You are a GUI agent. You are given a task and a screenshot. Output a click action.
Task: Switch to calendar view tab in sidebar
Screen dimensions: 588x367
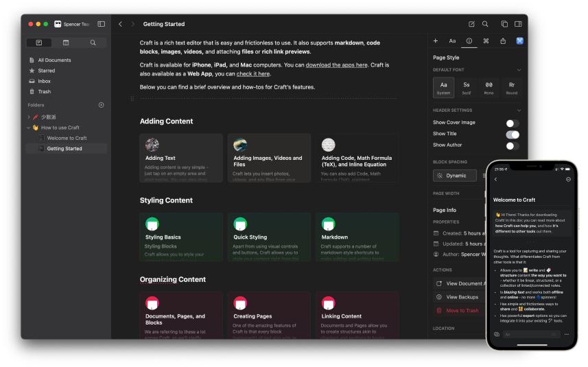pos(66,43)
